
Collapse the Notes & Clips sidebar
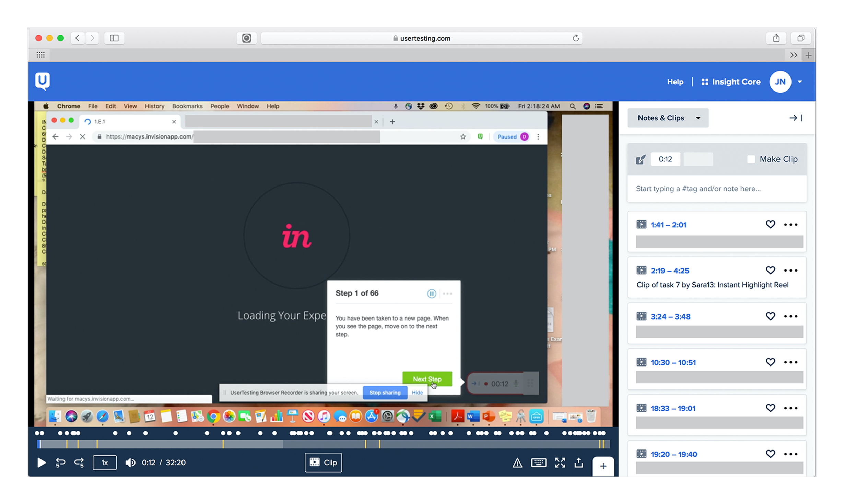click(x=795, y=118)
